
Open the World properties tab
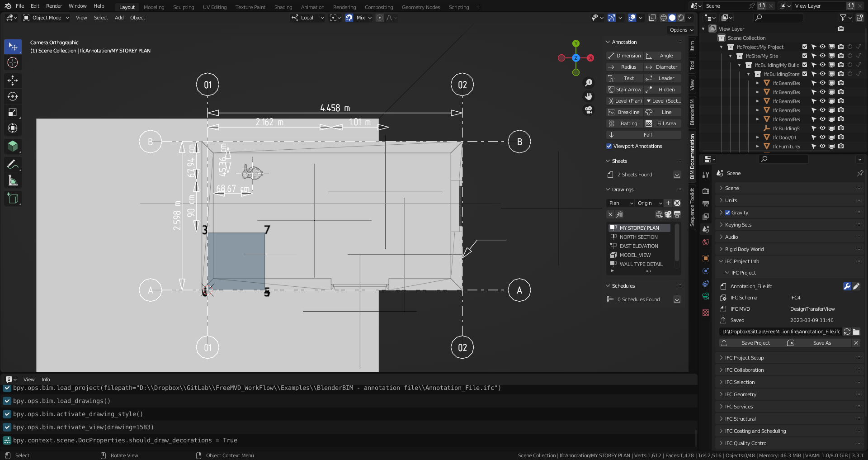[706, 242]
